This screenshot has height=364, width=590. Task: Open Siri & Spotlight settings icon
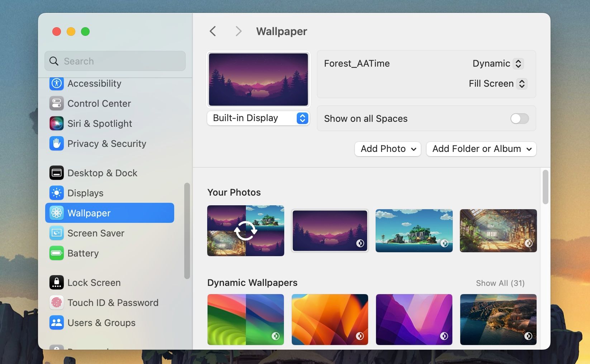point(56,123)
